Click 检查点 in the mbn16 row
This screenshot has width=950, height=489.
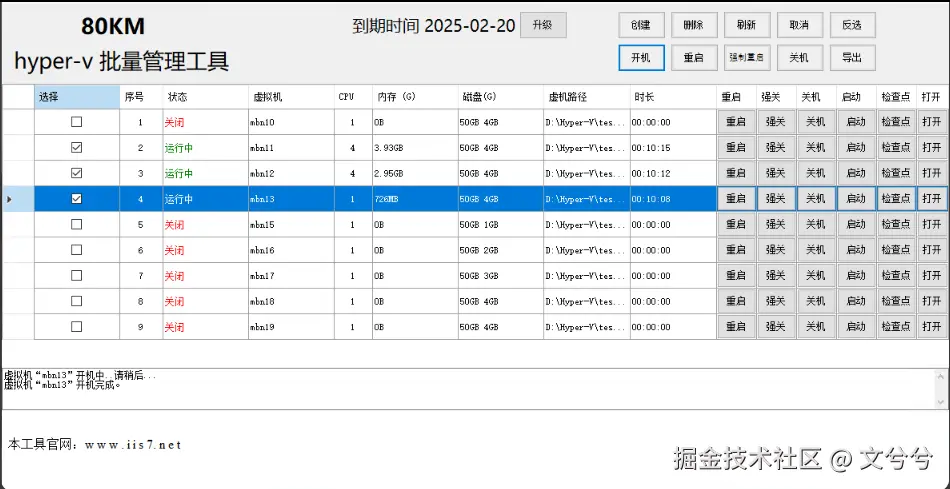point(896,250)
